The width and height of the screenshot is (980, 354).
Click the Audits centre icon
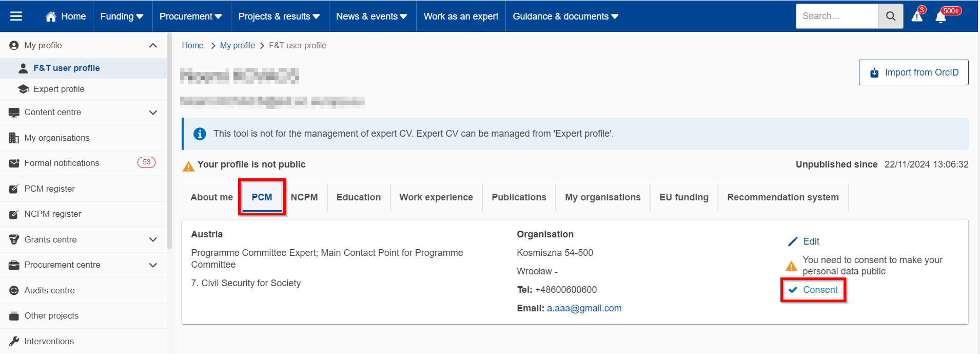(14, 290)
